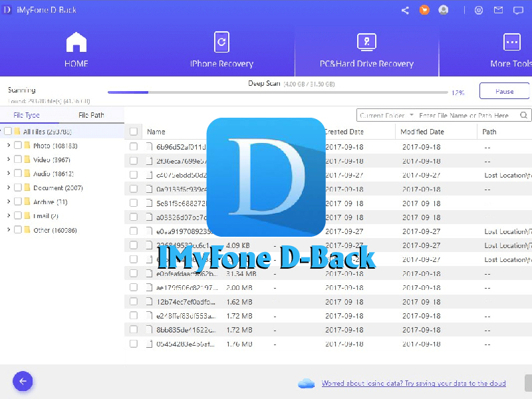Click the iMyFone D logo in title bar

coord(7,10)
